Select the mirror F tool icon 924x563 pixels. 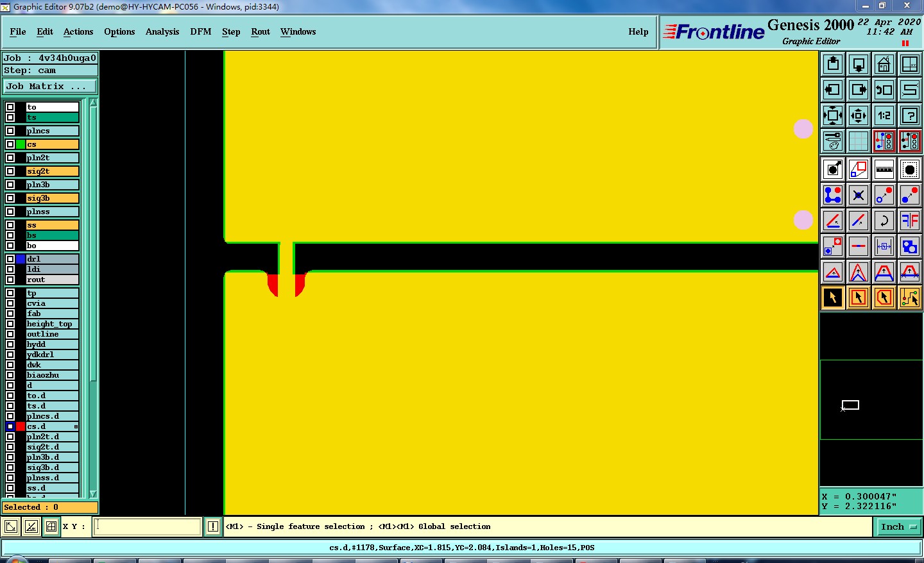[910, 221]
